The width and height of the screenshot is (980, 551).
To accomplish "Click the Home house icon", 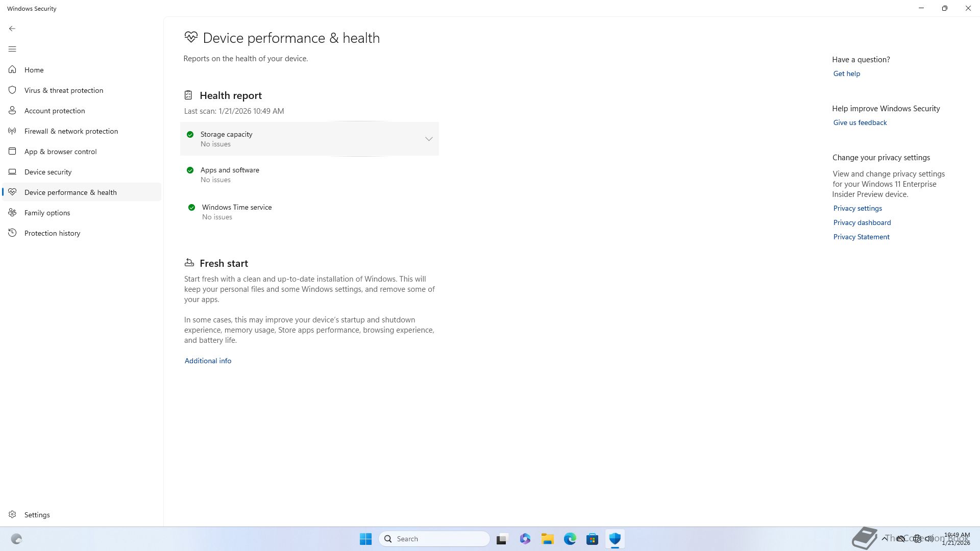I will tap(12, 69).
